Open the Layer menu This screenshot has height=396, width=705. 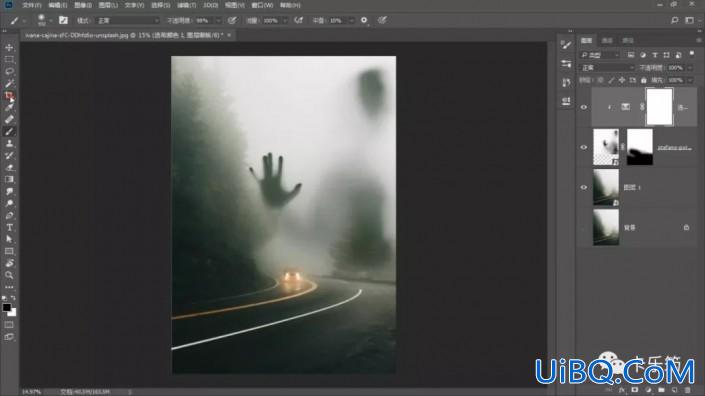(108, 5)
